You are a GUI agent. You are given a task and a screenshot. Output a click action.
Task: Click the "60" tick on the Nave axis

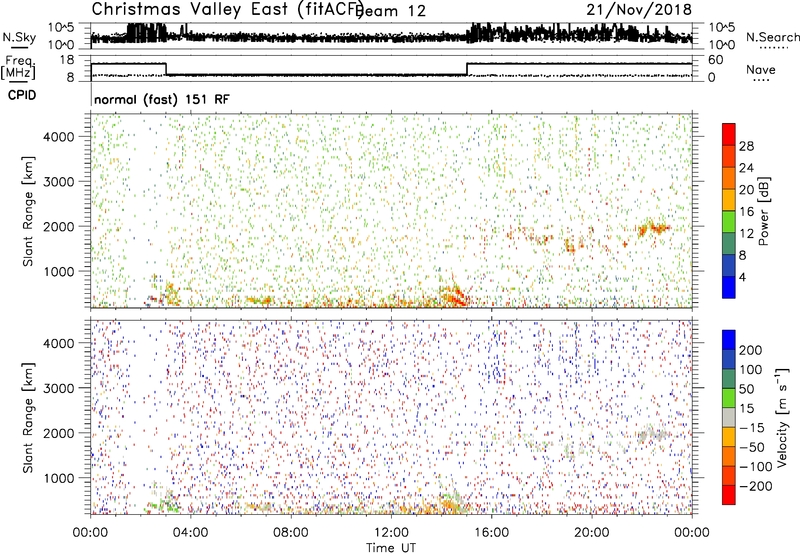[716, 60]
